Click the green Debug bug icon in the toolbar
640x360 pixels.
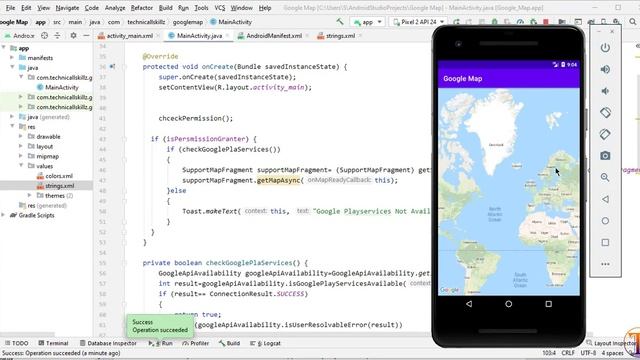point(495,22)
